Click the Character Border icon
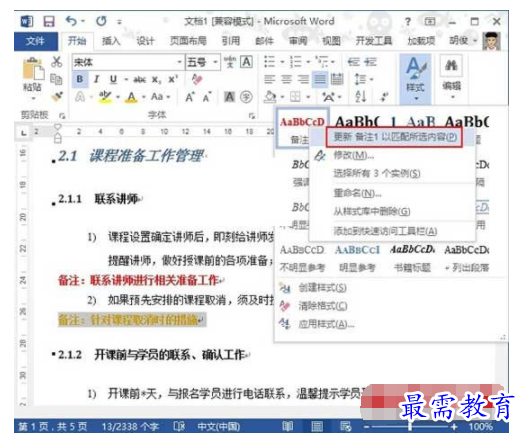523x438 pixels. pos(246,62)
